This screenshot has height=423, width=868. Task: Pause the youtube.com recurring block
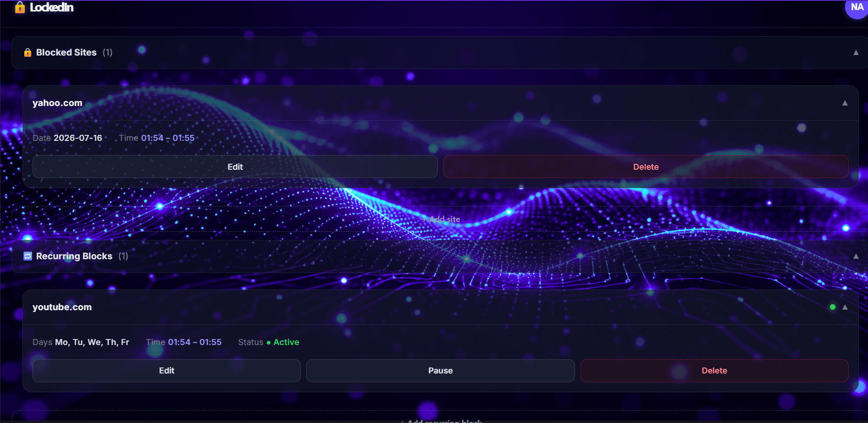point(440,371)
